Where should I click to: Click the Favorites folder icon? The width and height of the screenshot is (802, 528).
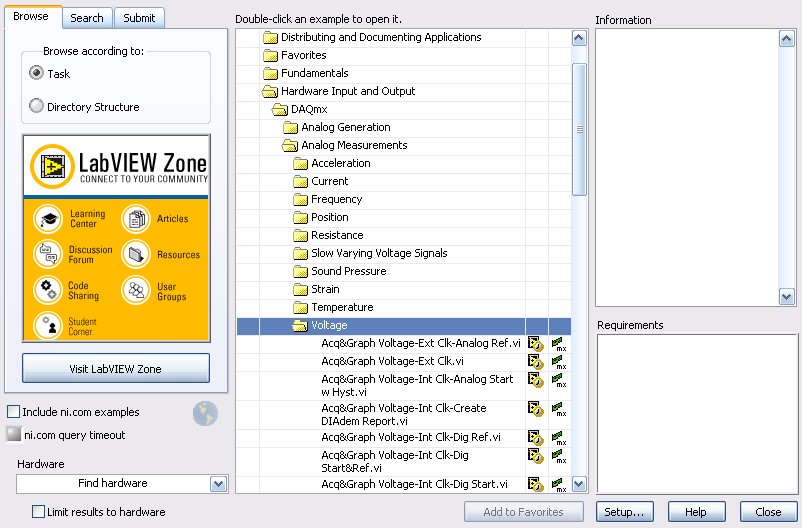point(270,55)
